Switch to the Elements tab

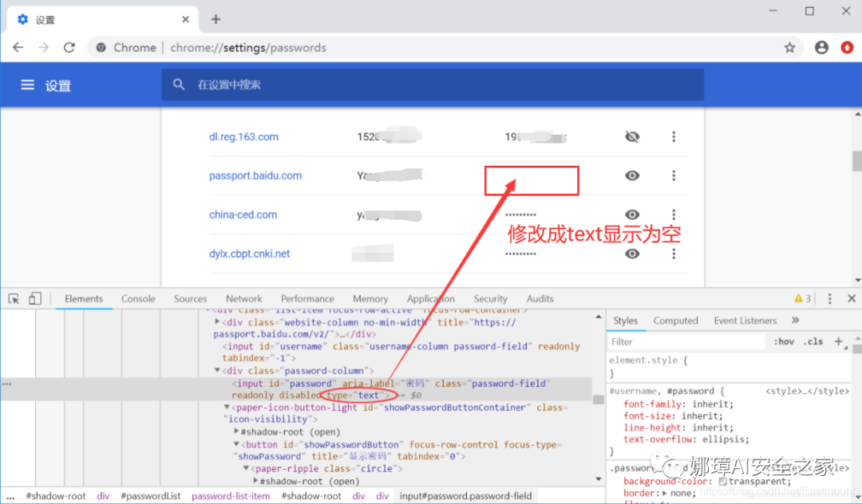tap(84, 299)
